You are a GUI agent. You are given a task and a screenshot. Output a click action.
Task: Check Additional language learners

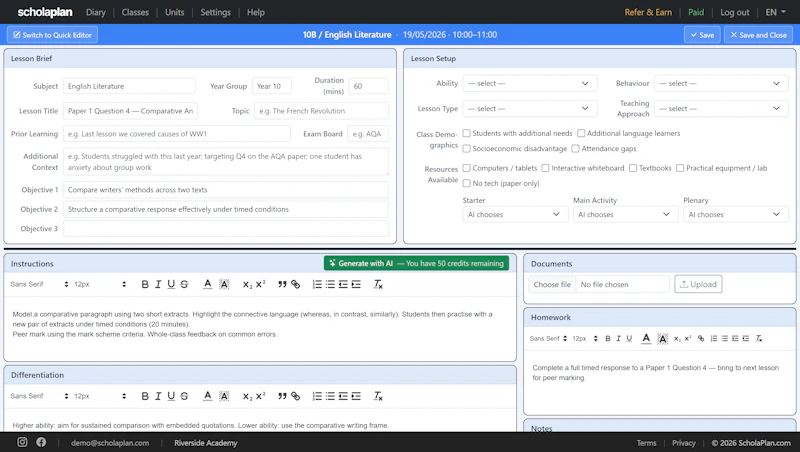click(581, 133)
